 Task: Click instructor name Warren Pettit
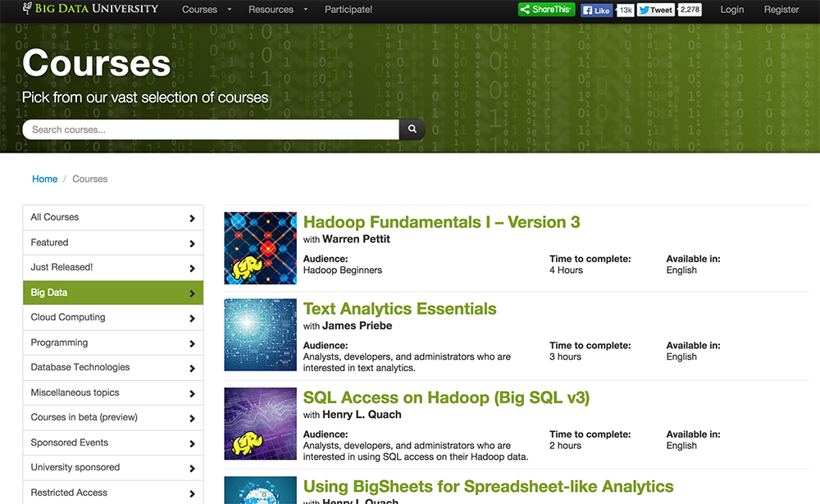coord(356,239)
